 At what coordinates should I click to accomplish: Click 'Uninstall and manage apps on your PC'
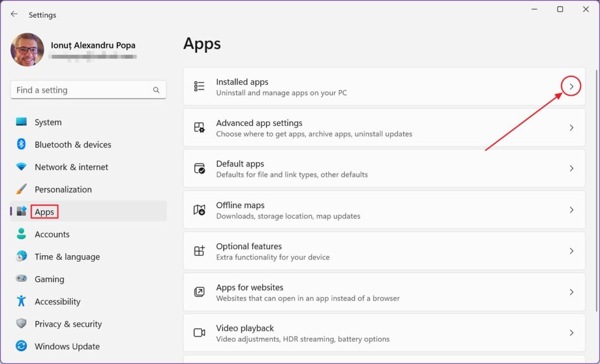(281, 93)
